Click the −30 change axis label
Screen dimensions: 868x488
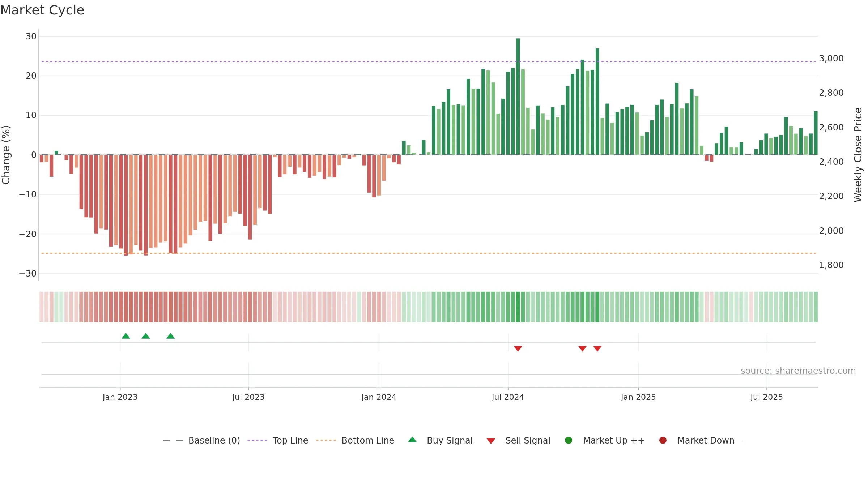point(28,273)
